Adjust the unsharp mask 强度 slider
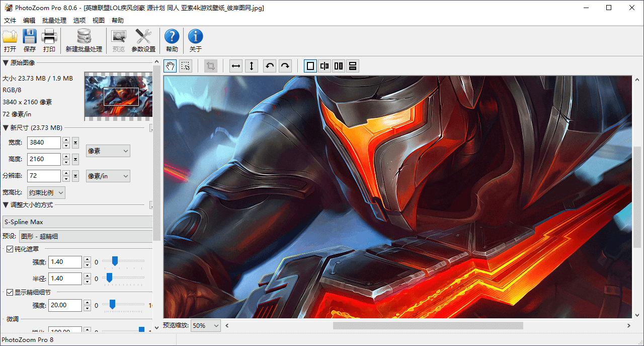The image size is (644, 346). point(115,261)
